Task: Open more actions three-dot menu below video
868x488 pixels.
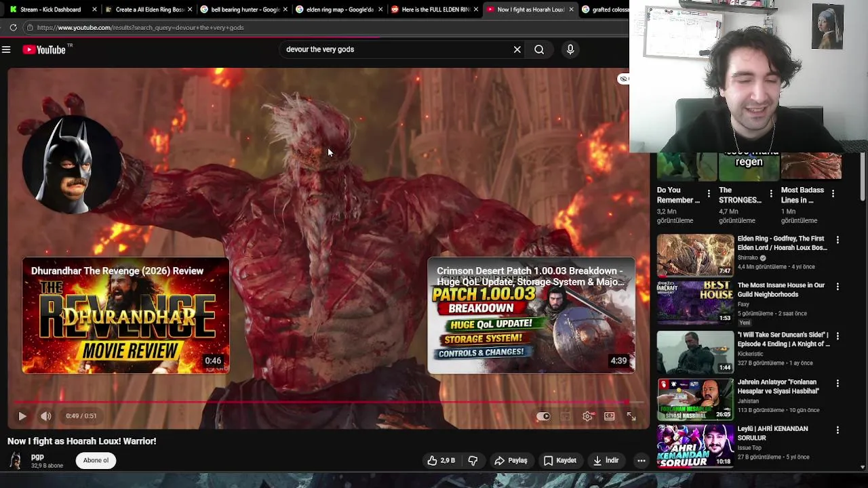Action: pos(641,461)
